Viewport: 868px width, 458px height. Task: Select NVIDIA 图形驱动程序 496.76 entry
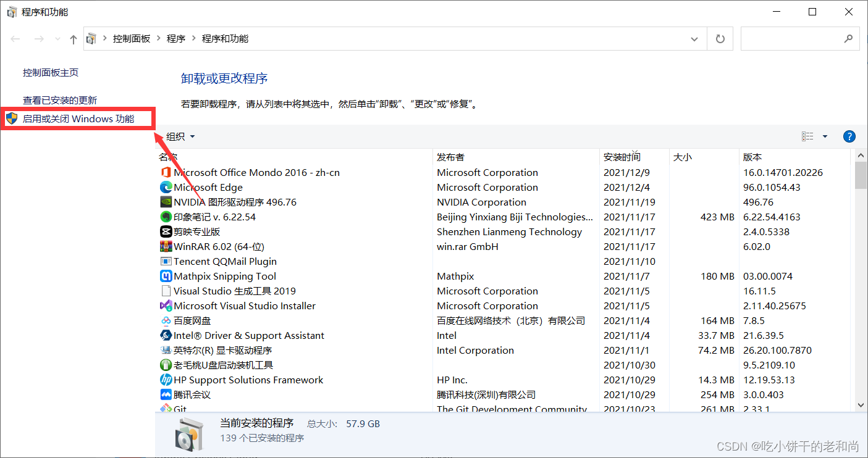click(x=235, y=202)
